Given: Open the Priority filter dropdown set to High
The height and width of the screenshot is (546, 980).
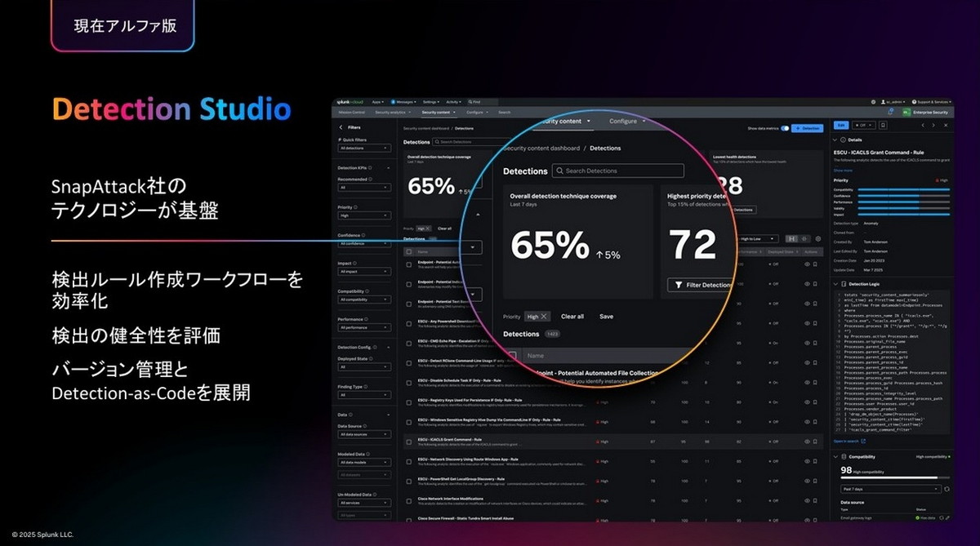Looking at the screenshot, I should (363, 216).
